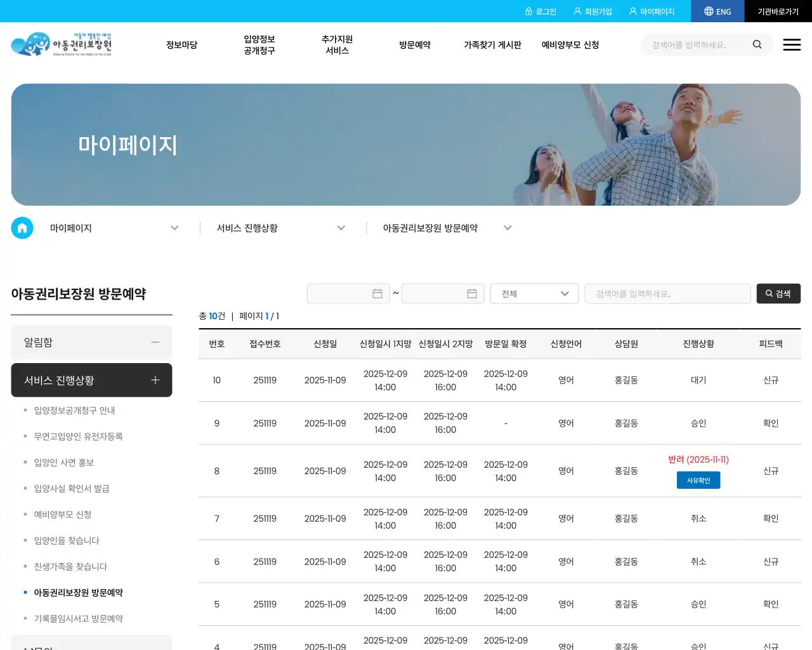The image size is (812, 650).
Task: Open the hamburger menu
Action: 792,44
